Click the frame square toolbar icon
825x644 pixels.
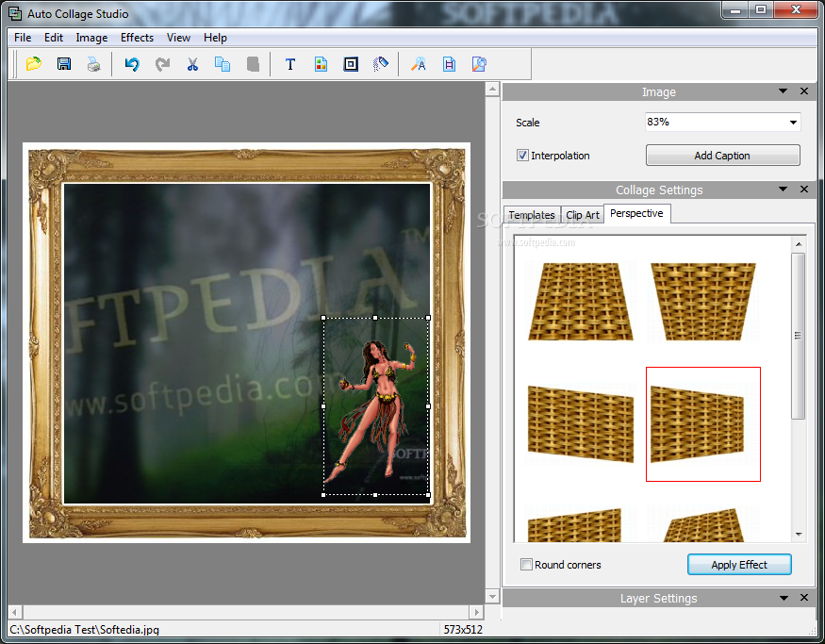click(351, 64)
